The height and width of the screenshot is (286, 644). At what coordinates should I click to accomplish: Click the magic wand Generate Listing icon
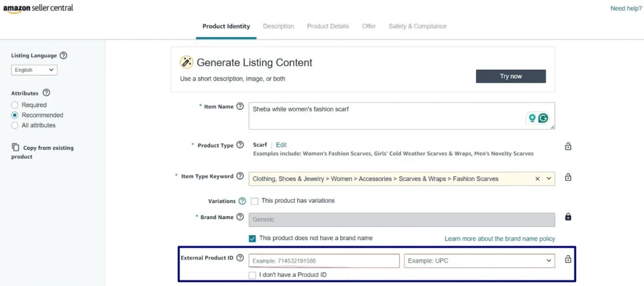(186, 62)
